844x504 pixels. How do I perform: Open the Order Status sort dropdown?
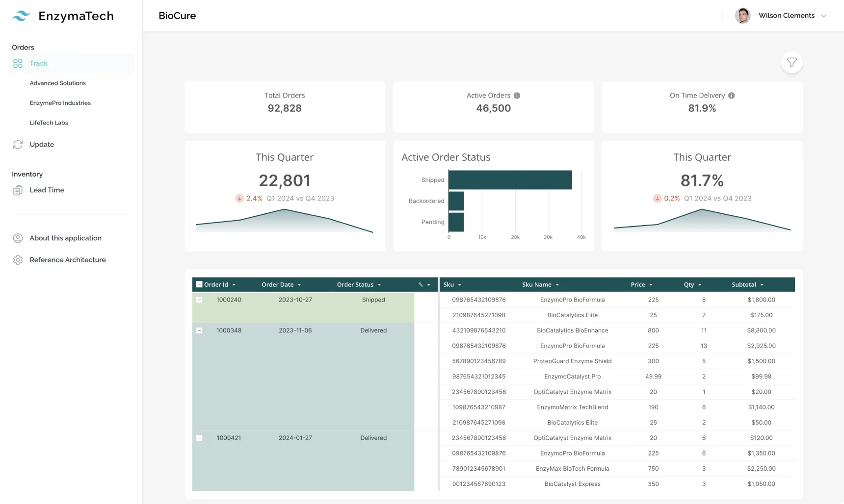[x=380, y=284]
